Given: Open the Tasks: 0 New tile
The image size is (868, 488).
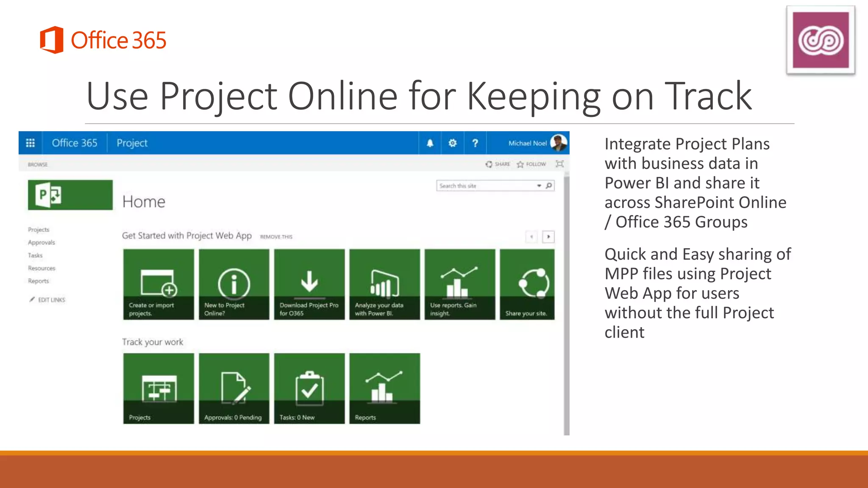Looking at the screenshot, I should [x=309, y=388].
